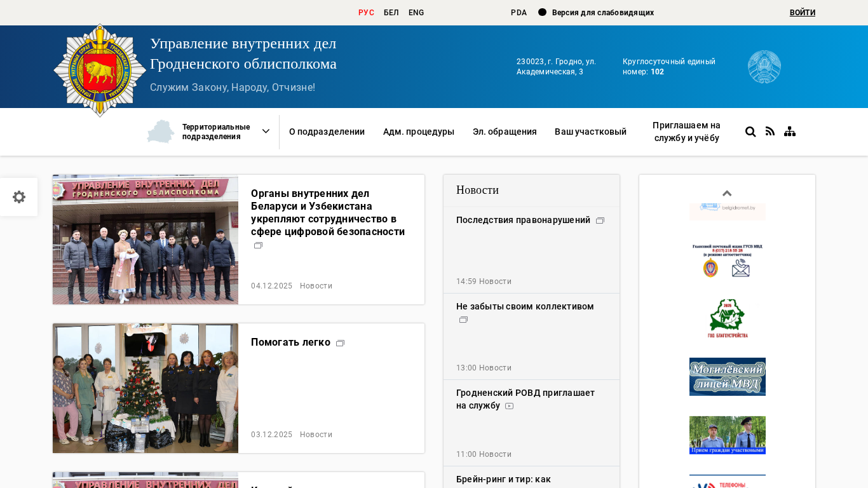Open the RSS feed icon
Viewport: 868px width, 488px height.
(x=770, y=132)
